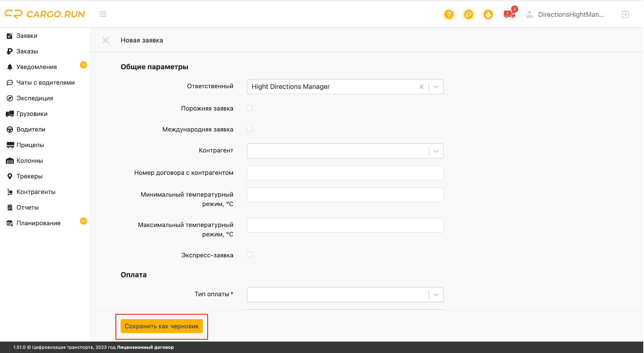This screenshot has height=353, width=644.
Task: Open the Лицензионный договор link
Action: [145, 347]
